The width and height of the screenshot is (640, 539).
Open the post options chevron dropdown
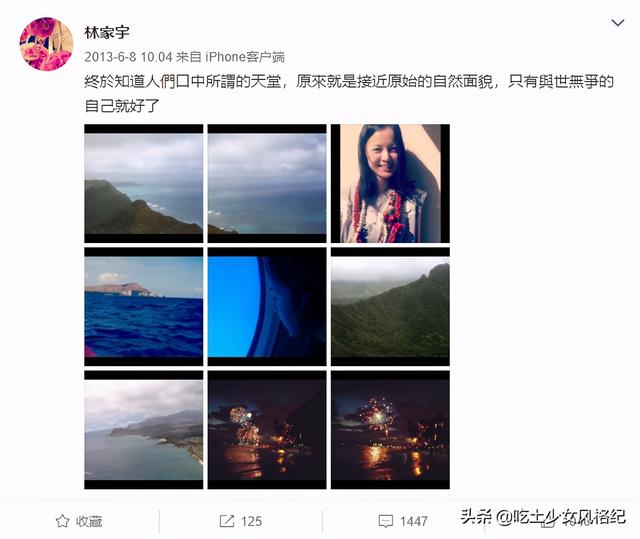618,23
